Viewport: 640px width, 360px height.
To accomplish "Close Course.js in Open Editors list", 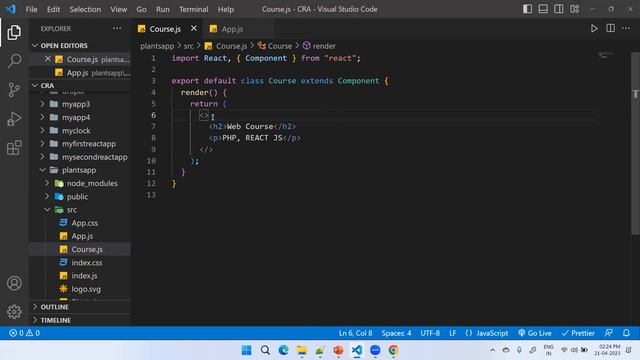I will click(x=48, y=59).
